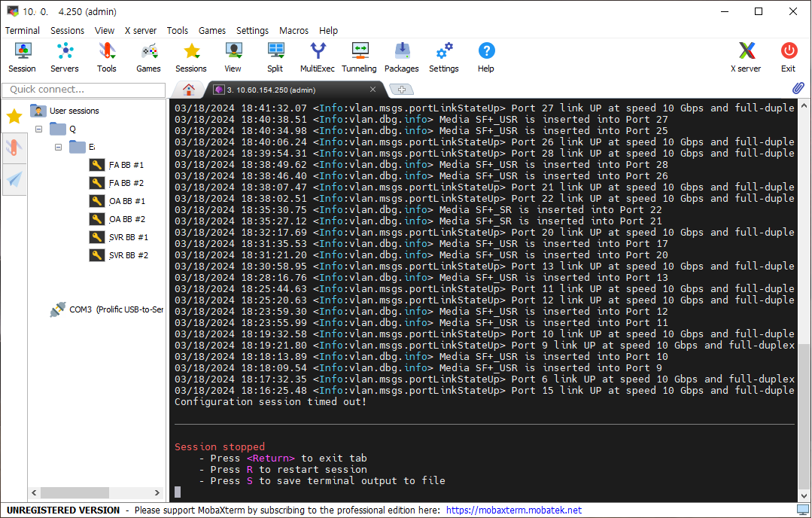Click the terminal scrollbar down arrow
812x518 pixels.
pyautogui.click(x=804, y=495)
